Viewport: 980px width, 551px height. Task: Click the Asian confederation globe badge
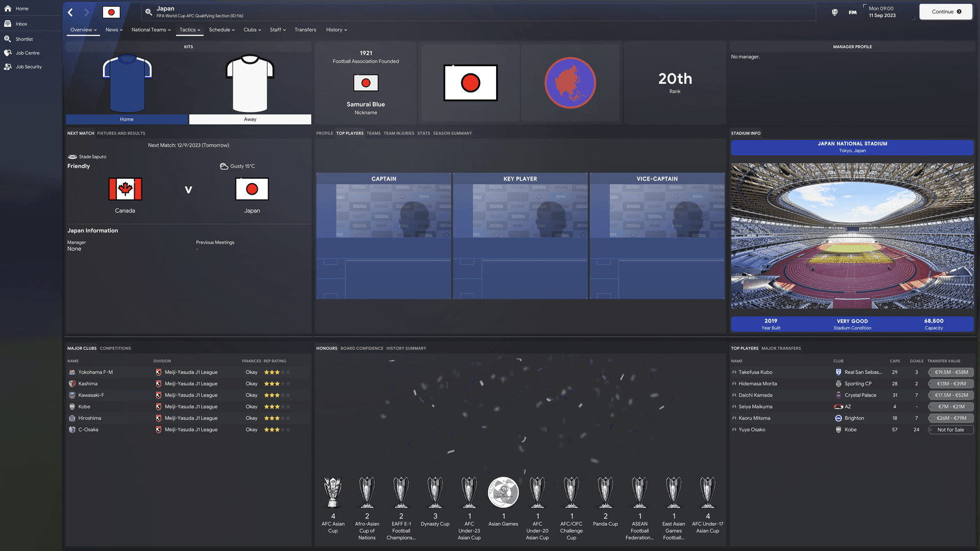point(570,83)
